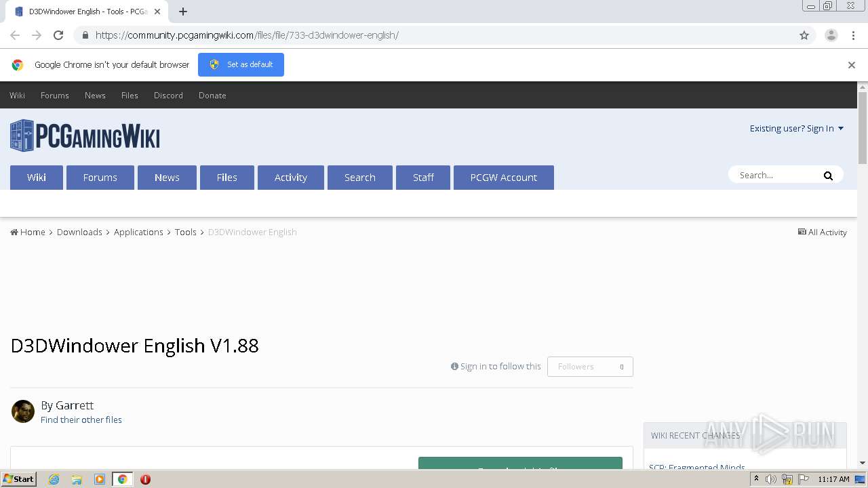Click the taskbar clock showing 11:17 AM
Image resolution: width=868 pixels, height=488 pixels.
(x=833, y=479)
